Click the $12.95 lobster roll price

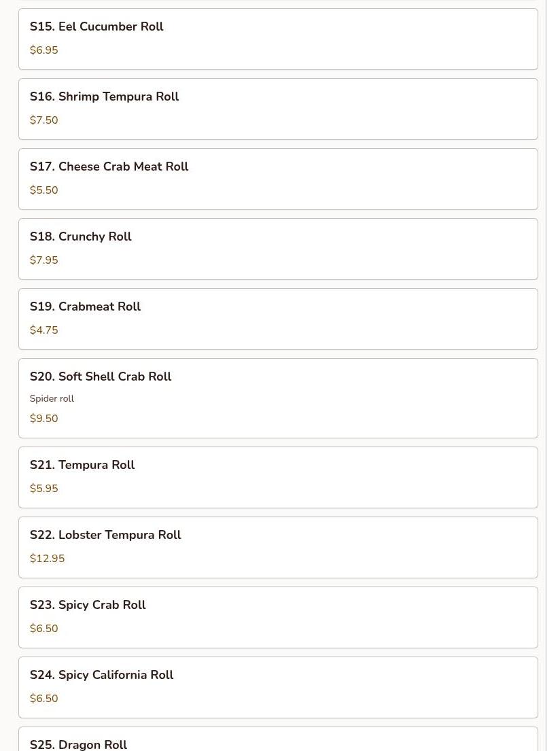(47, 559)
